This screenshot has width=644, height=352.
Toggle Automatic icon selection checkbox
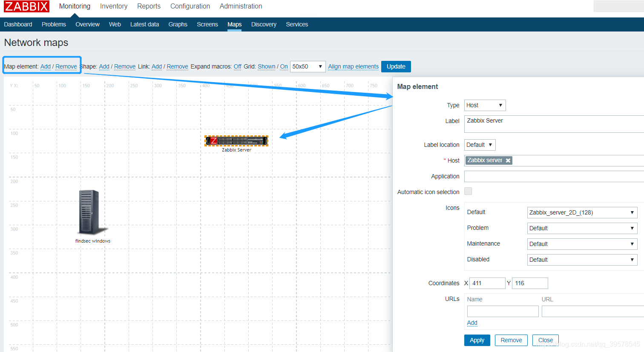pyautogui.click(x=468, y=191)
